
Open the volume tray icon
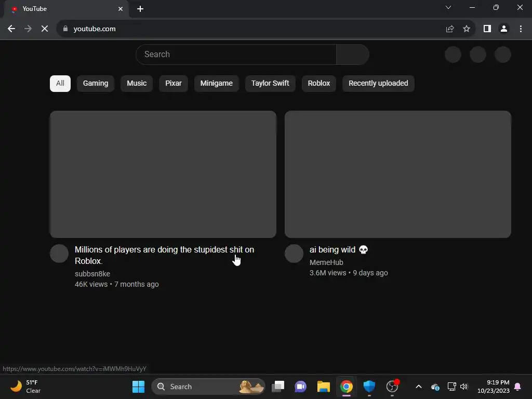click(464, 387)
